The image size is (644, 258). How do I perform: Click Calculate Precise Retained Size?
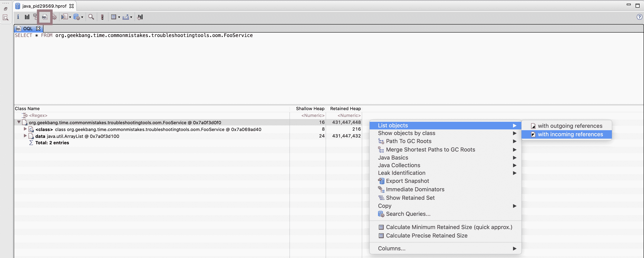coord(426,235)
